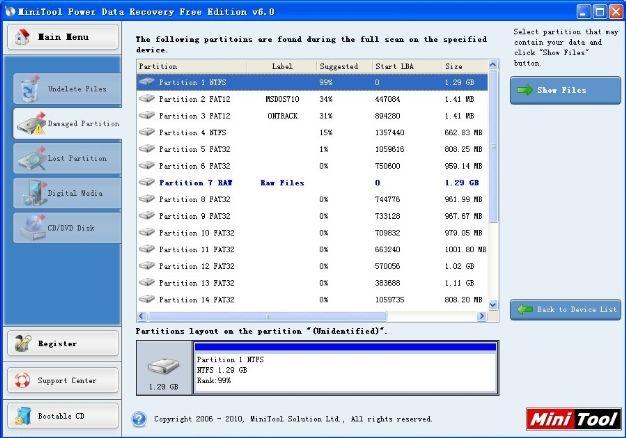626x438 pixels.
Task: Click the drive icon of Partition 8 FAT32
Action: point(147,199)
